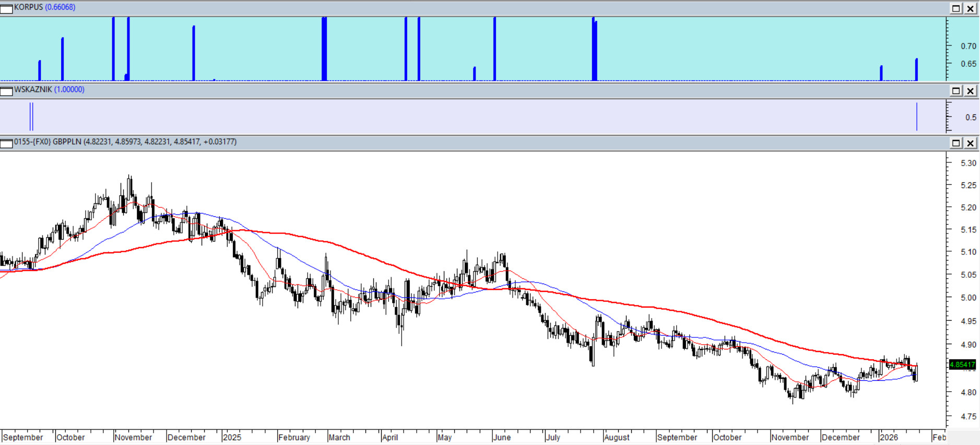Close the KORPUS indicator panel
Image resolution: width=980 pixels, height=445 pixels.
970,8
